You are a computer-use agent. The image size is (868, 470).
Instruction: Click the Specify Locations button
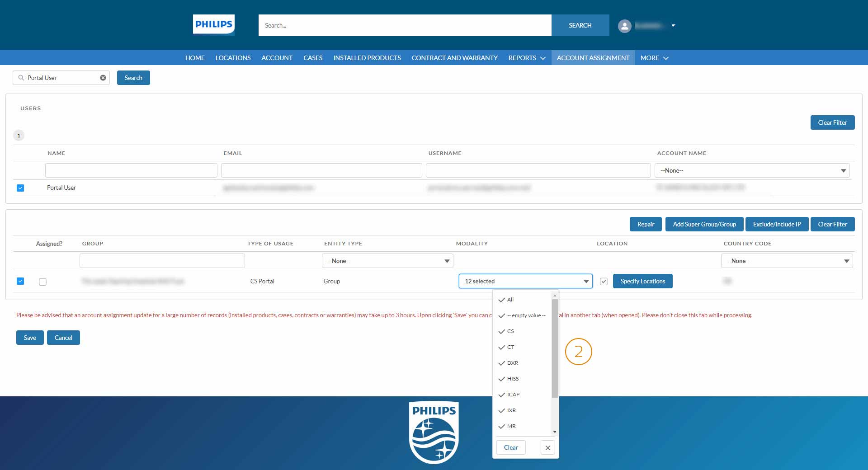click(642, 281)
